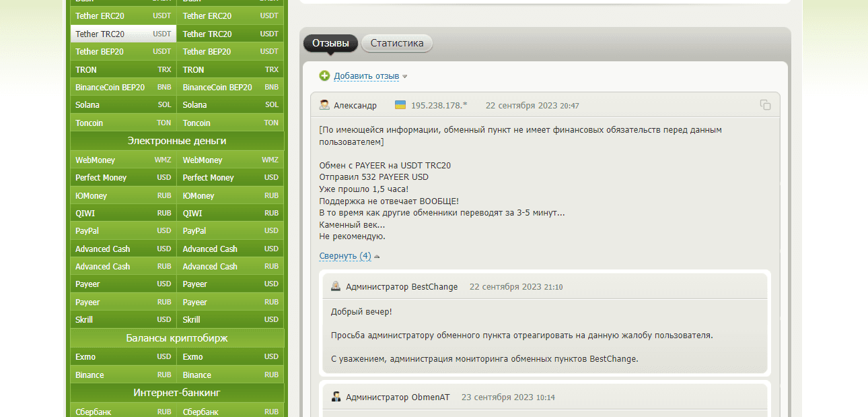Click the masked IP address 195.238.178.*

(x=439, y=105)
